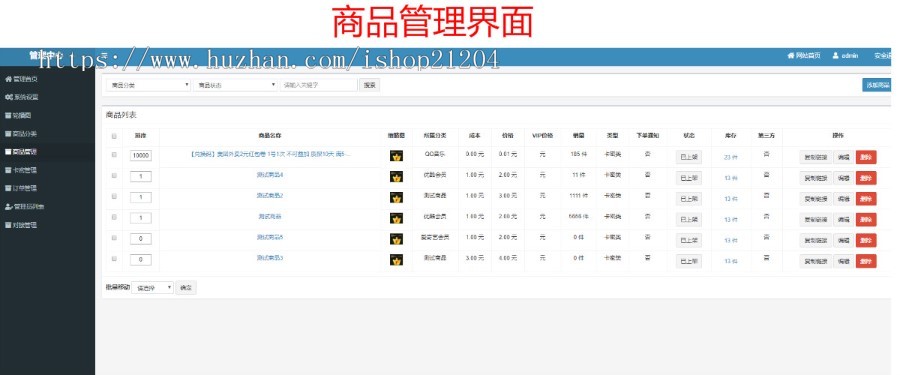
Task: Click 编辑 in the 6666 件 row
Action: pos(843,219)
